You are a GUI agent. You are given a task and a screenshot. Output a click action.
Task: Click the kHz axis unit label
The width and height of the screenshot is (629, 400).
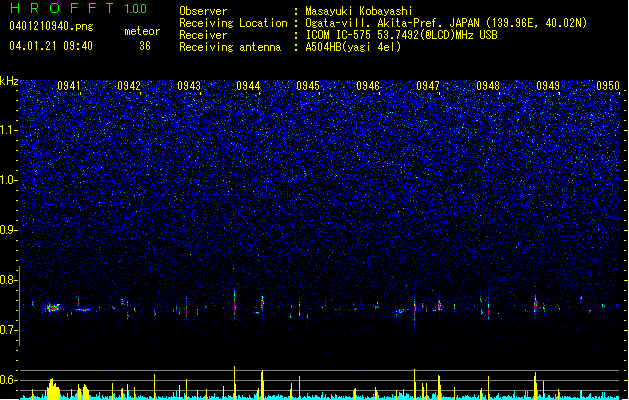click(x=9, y=81)
